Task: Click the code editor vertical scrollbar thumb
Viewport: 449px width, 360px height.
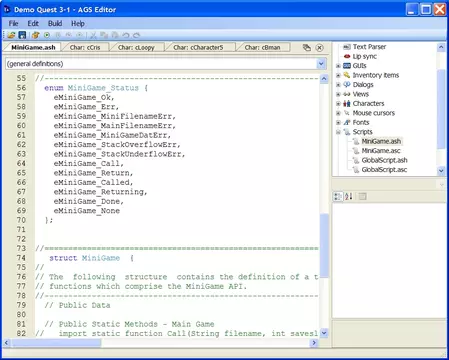Action: [x=324, y=245]
